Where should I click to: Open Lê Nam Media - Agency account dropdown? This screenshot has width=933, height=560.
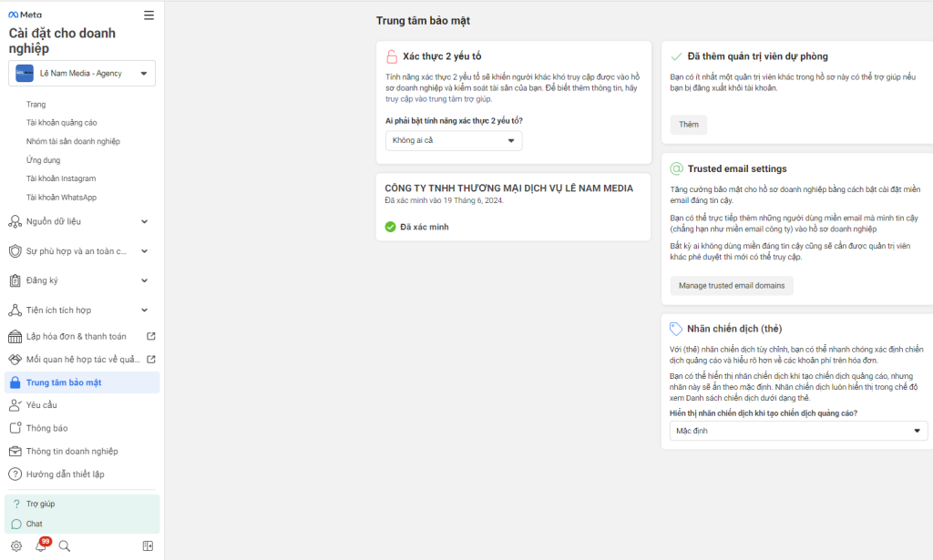pyautogui.click(x=82, y=73)
